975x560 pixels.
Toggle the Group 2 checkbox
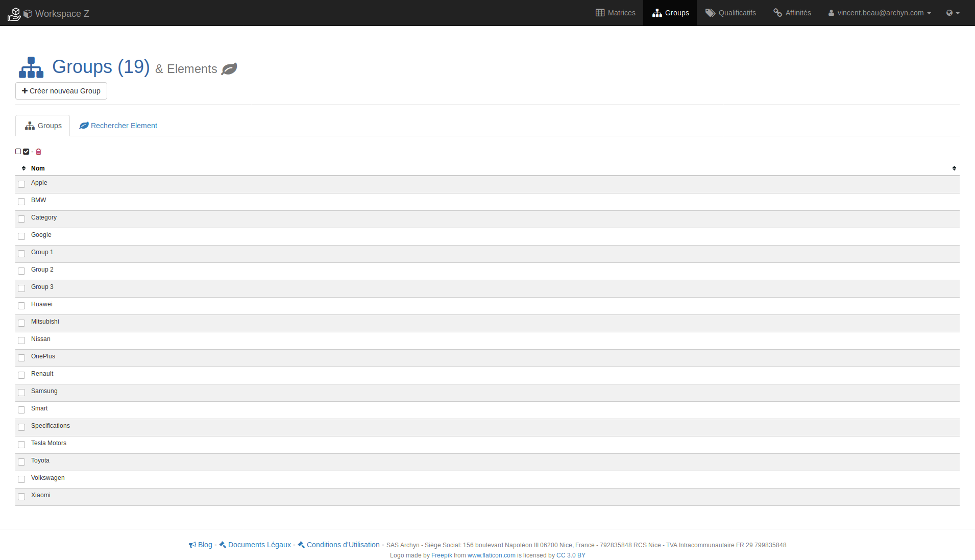tap(21, 271)
